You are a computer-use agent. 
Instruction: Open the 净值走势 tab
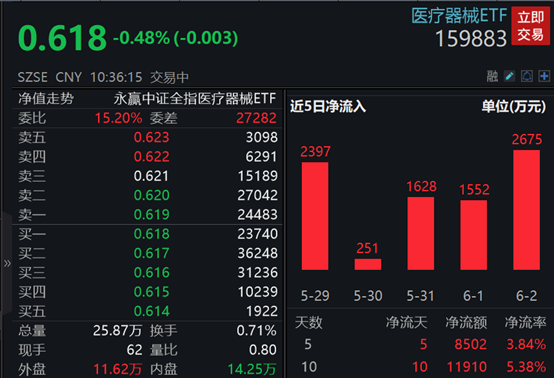click(x=46, y=99)
